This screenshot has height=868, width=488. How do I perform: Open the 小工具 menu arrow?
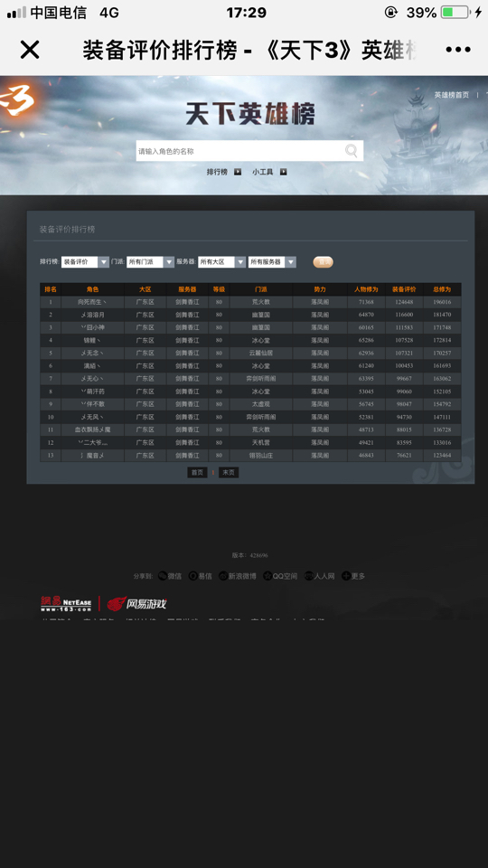[283, 172]
